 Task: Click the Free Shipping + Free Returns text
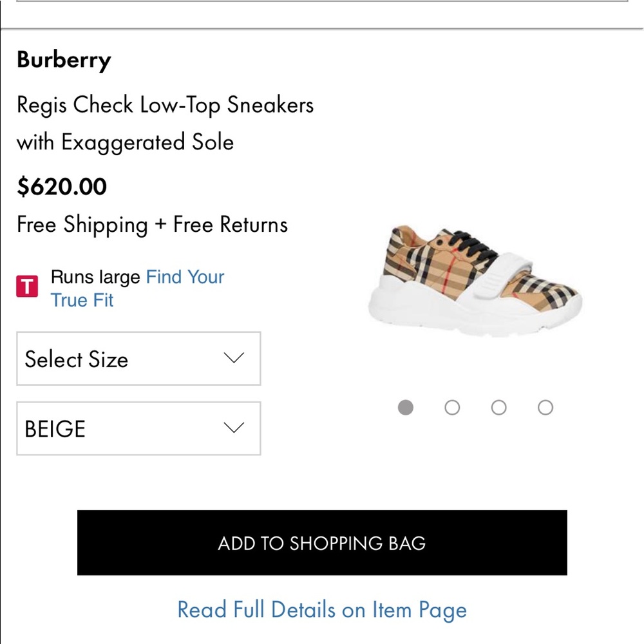152,224
